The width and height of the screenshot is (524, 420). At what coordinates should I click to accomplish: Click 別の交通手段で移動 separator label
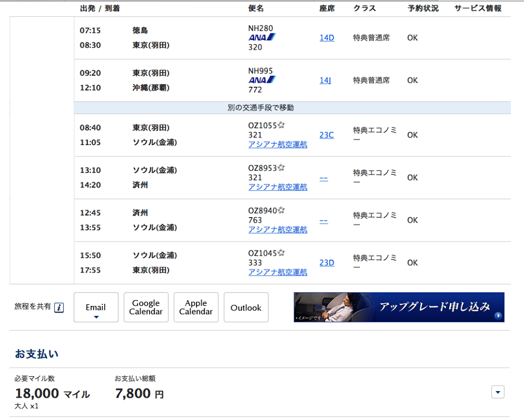pyautogui.click(x=261, y=107)
